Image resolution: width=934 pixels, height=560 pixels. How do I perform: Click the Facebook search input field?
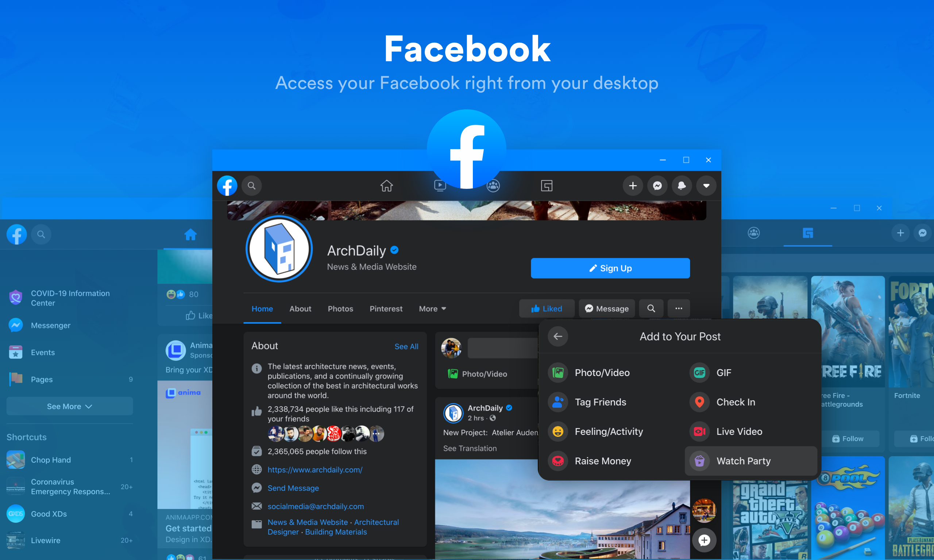pos(252,185)
